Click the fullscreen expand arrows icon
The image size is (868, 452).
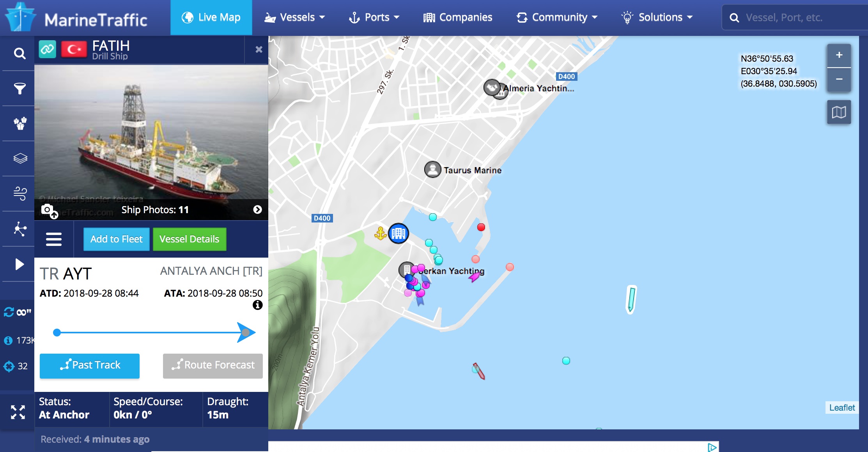[x=18, y=412]
